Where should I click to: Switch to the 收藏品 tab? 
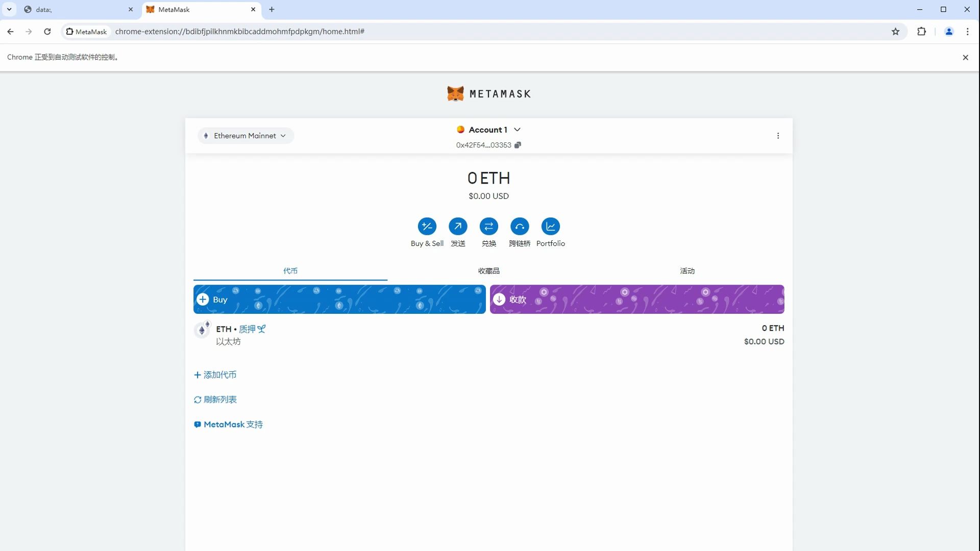pyautogui.click(x=488, y=271)
